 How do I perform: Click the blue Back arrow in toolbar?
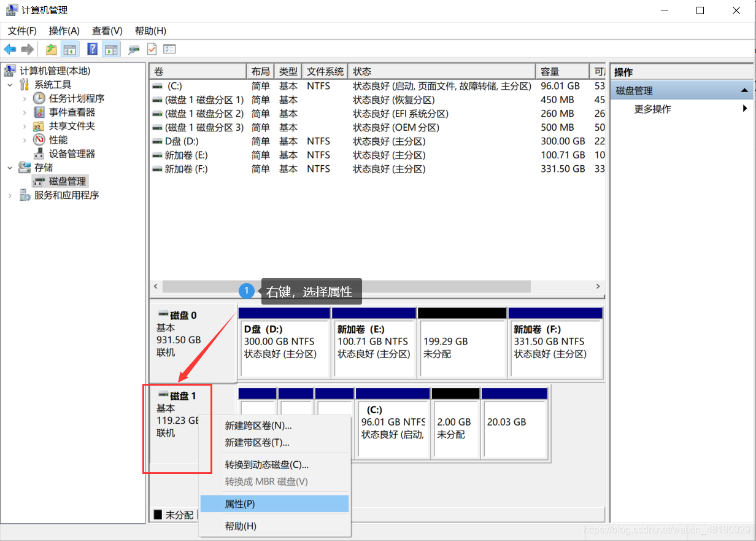(10, 50)
